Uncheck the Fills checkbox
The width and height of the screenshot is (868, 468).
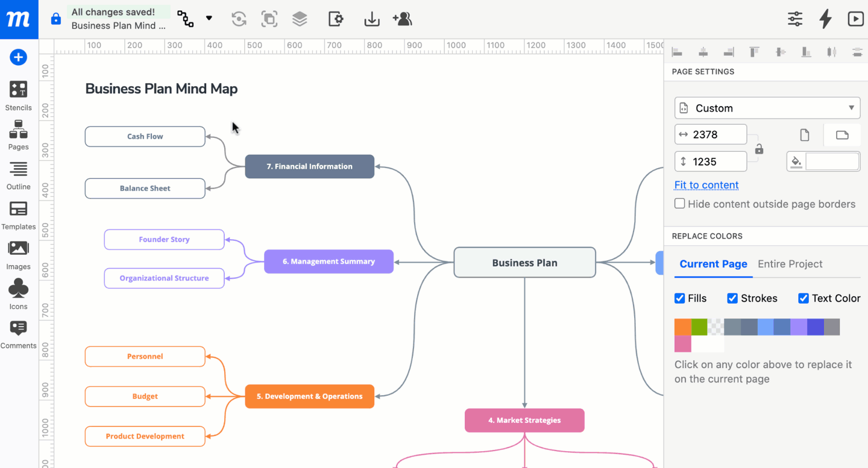680,298
